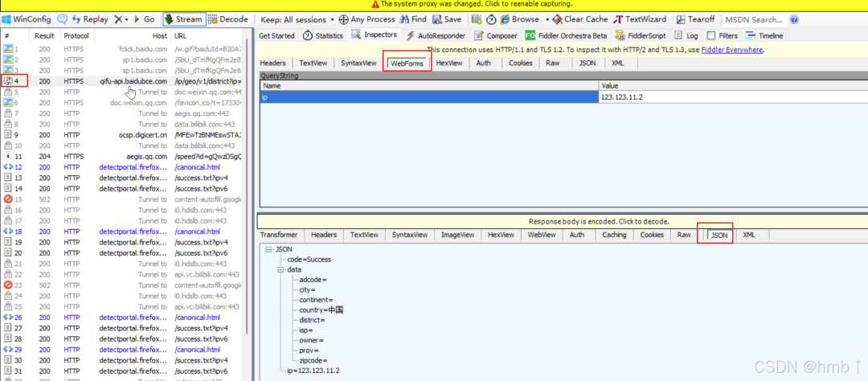This screenshot has width=868, height=381.
Task: Sort sessions by Protocol column
Action: pos(77,36)
